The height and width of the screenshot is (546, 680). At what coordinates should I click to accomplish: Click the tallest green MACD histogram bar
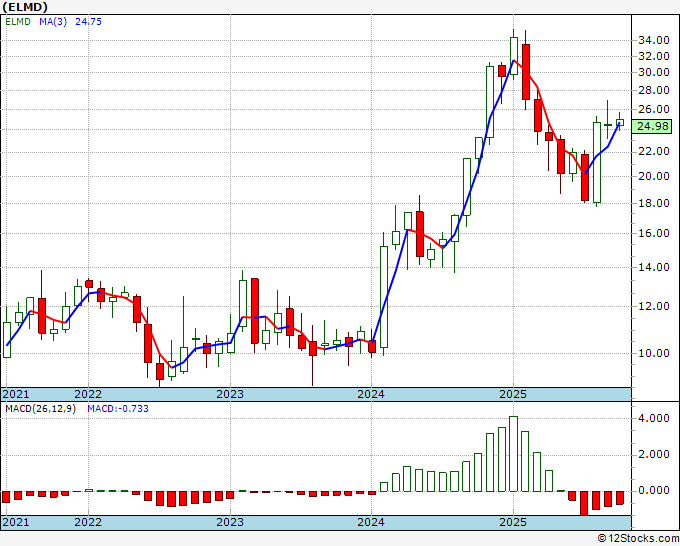pyautogui.click(x=513, y=454)
